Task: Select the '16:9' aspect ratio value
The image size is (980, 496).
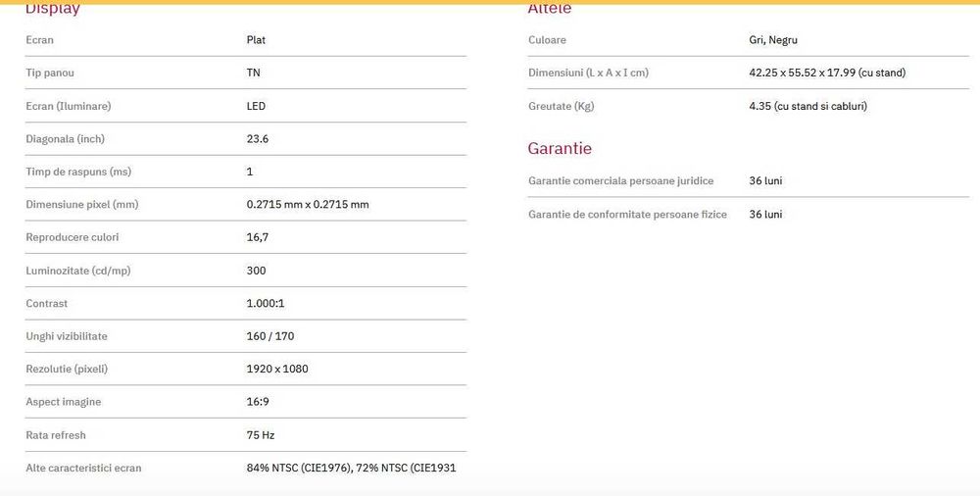Action: (258, 402)
